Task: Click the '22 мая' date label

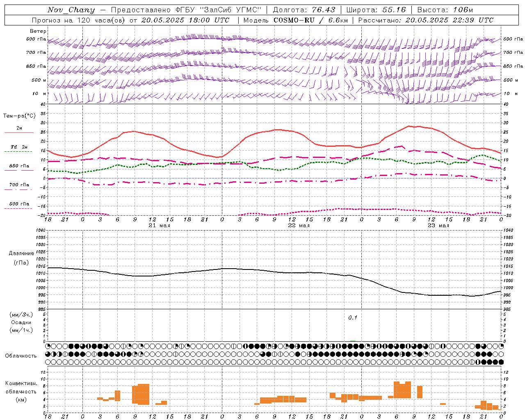Action: click(299, 226)
